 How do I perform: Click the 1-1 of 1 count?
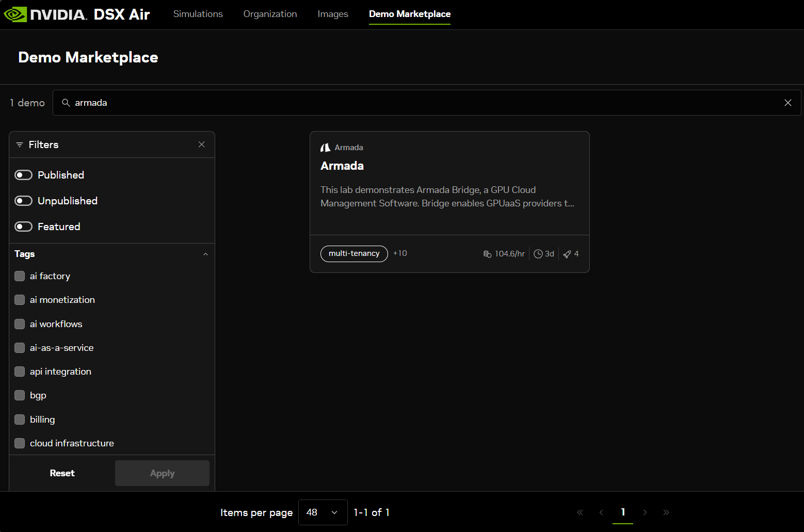point(372,512)
